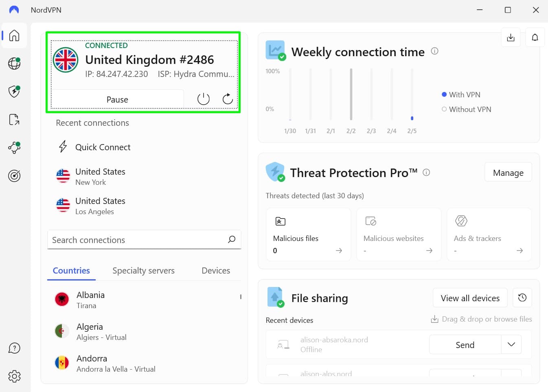The width and height of the screenshot is (548, 392).
Task: Switch to the Devices tab
Action: (x=216, y=271)
